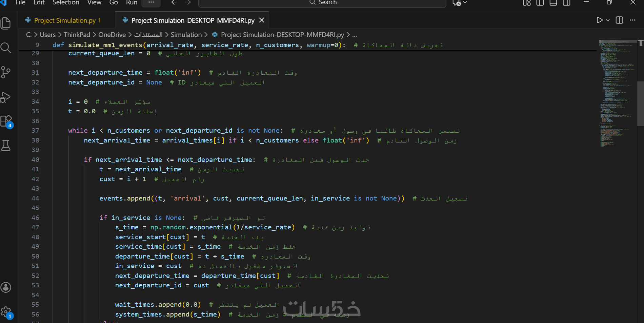This screenshot has width=644, height=323.
Task: Toggle the secondary side bar
Action: pos(566,3)
